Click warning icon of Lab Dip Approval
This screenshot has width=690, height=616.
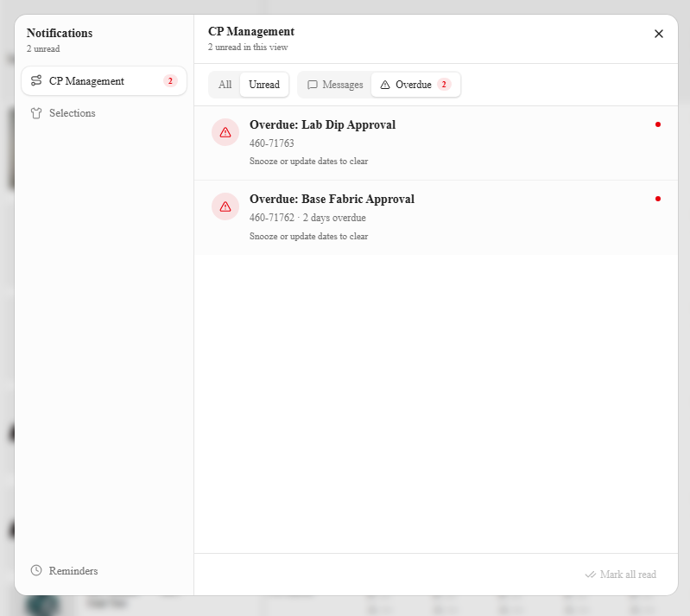tap(225, 132)
